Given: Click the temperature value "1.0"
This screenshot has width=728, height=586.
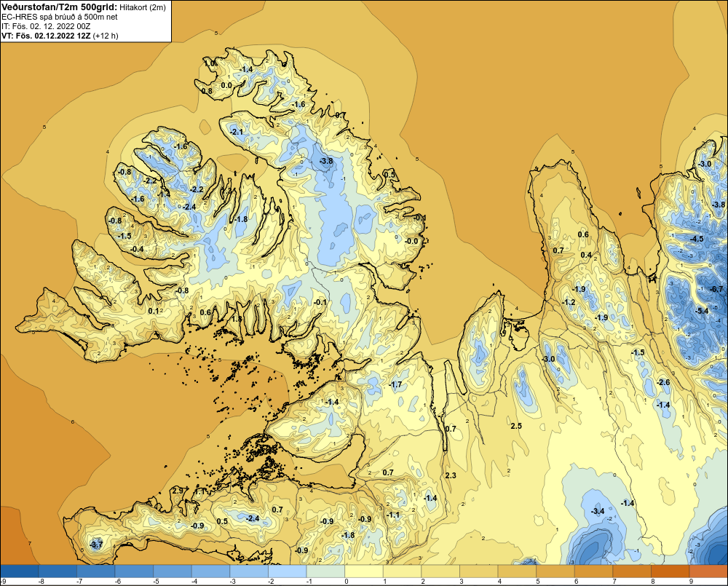Looking at the screenshot, I should coord(210,63).
